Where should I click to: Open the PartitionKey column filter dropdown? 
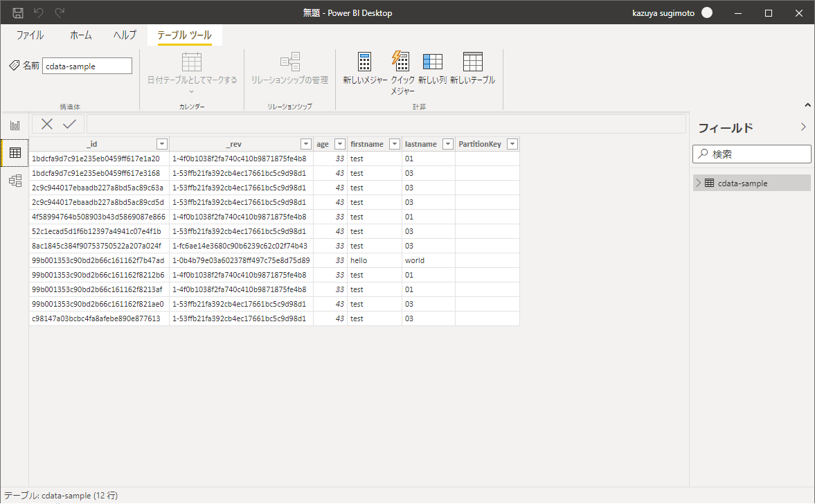click(512, 144)
